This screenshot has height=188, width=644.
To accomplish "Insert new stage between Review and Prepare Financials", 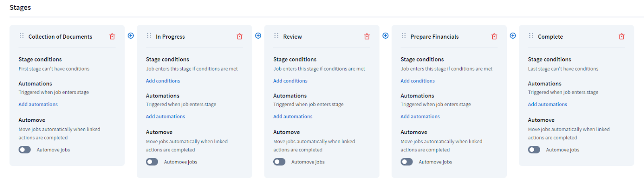I will [x=386, y=36].
